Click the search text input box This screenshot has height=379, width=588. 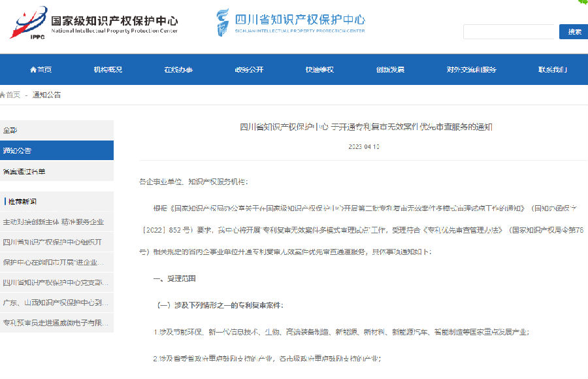pyautogui.click(x=509, y=31)
